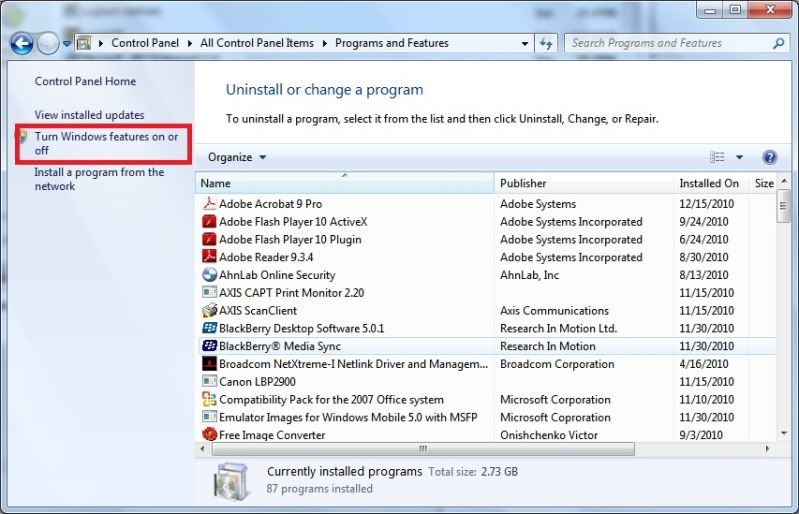Select Control Panel in the breadcrumb path
This screenshot has height=514, width=799.
coord(145,43)
